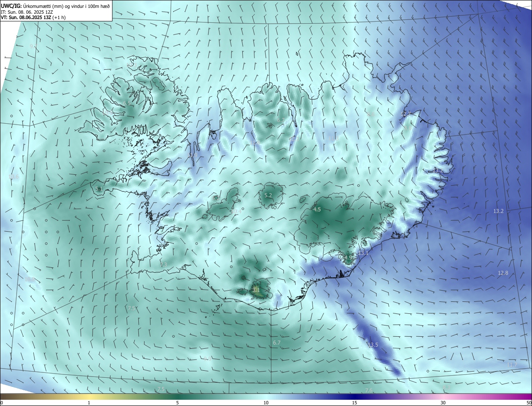Click the 13.1 value on the southeast coast
Image resolution: width=532 pixels, height=406 pixels.
click(x=364, y=253)
